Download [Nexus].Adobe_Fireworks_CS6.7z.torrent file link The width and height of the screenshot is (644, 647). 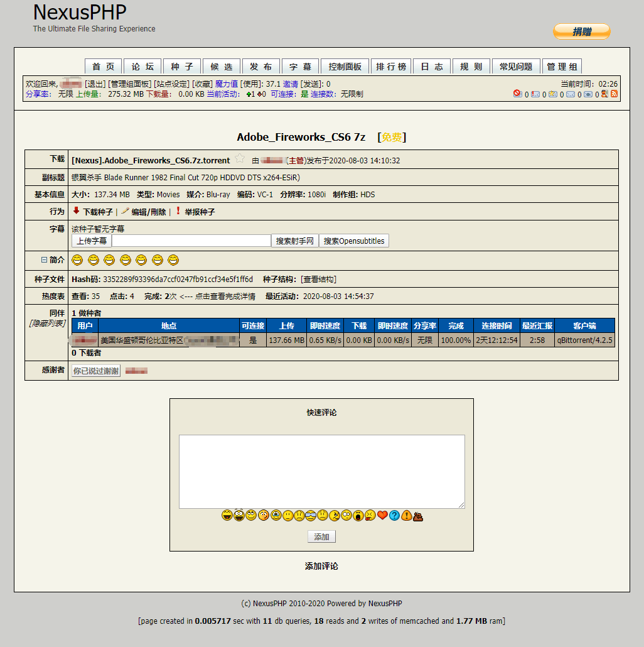point(151,160)
